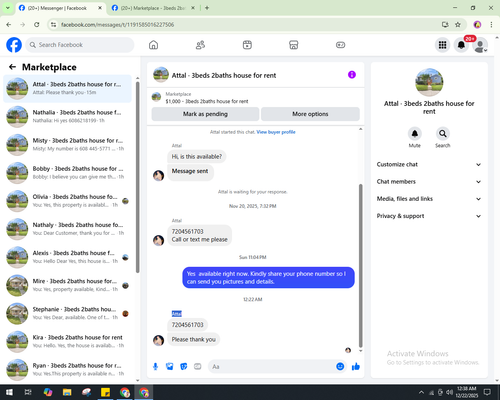The image size is (500, 400).
Task: Open the Bobby conversation
Action: (67, 173)
